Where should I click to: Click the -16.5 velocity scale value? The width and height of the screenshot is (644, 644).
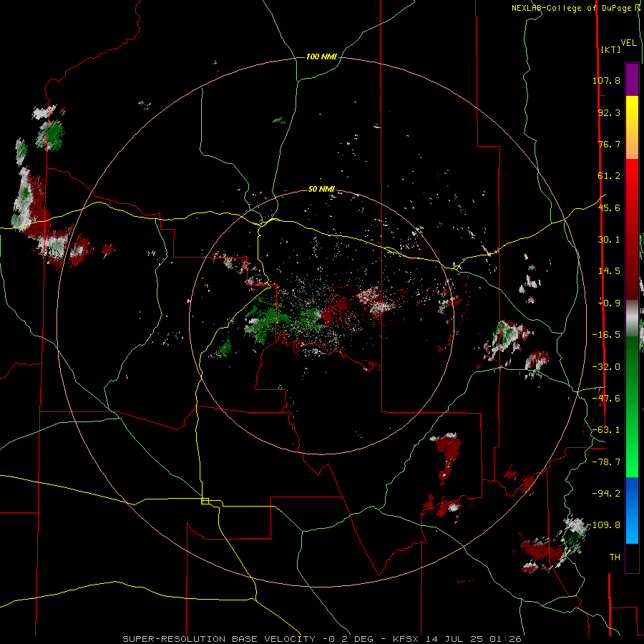pos(606,335)
